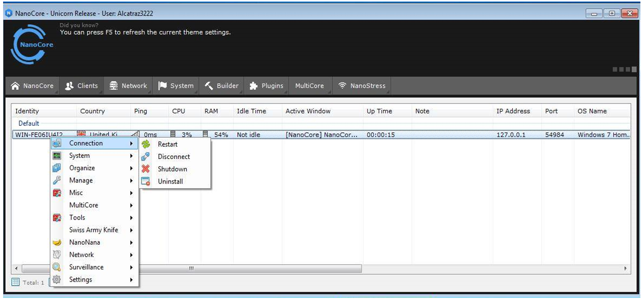Click the IP Address column header
Screen dimensions: 644x302
tap(513, 111)
